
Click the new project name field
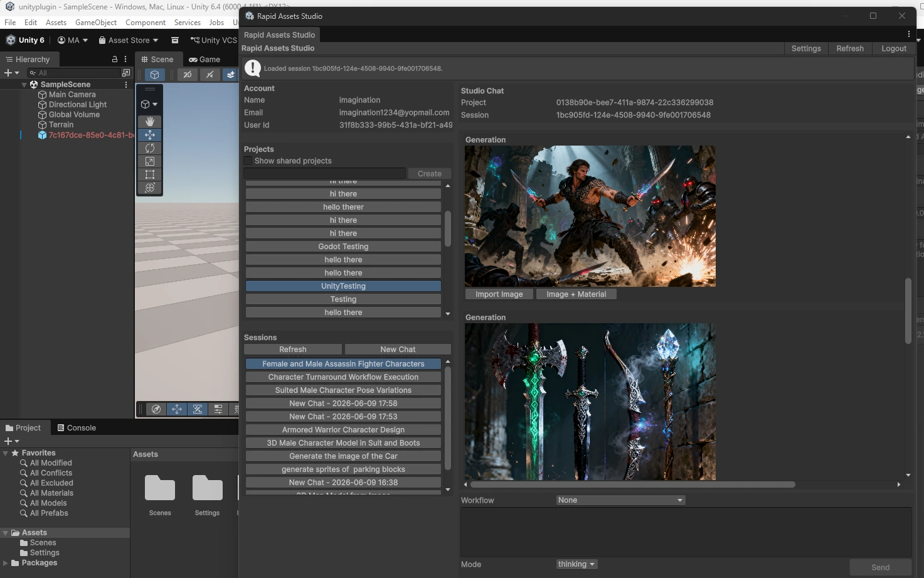(x=324, y=174)
